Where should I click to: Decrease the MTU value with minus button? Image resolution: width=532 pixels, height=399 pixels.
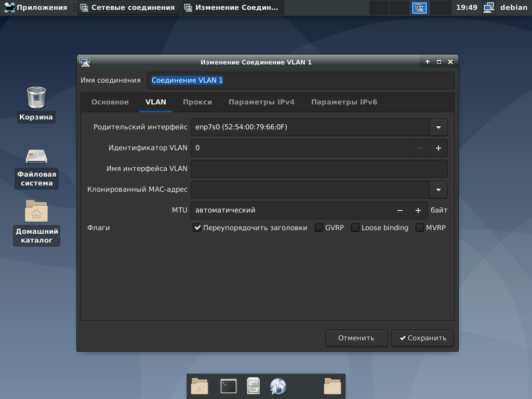(x=400, y=210)
